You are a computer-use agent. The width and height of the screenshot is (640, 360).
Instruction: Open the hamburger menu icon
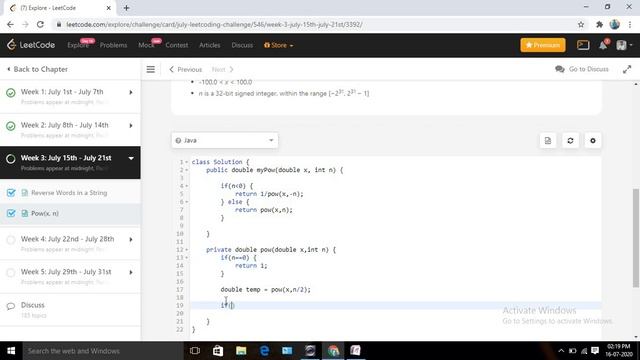coord(151,69)
